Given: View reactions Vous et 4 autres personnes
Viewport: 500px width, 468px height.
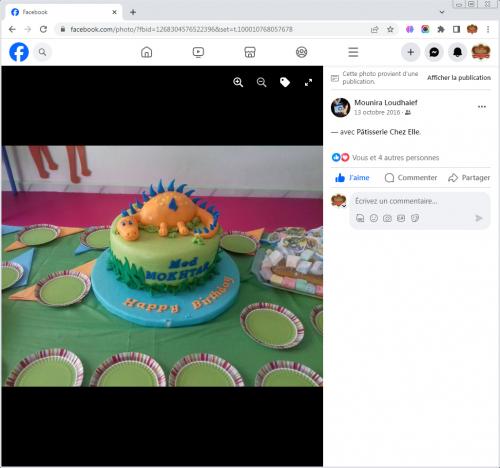Looking at the screenshot, I should (395, 157).
